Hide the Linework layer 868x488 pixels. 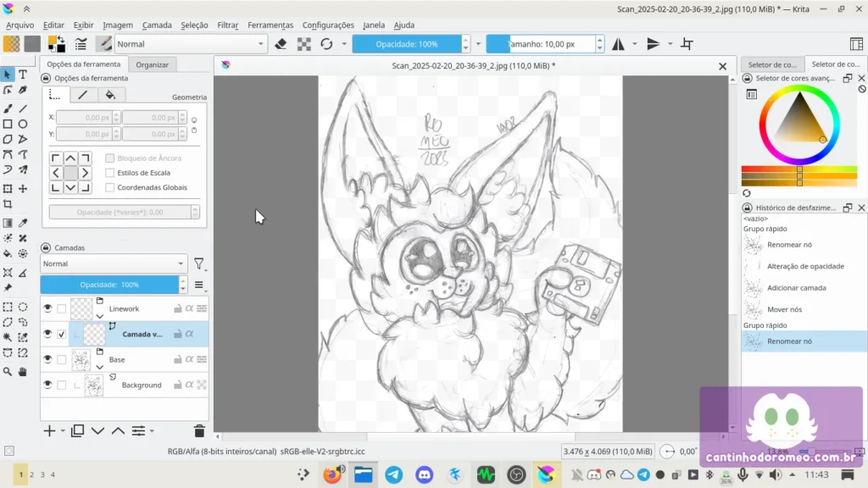point(47,308)
